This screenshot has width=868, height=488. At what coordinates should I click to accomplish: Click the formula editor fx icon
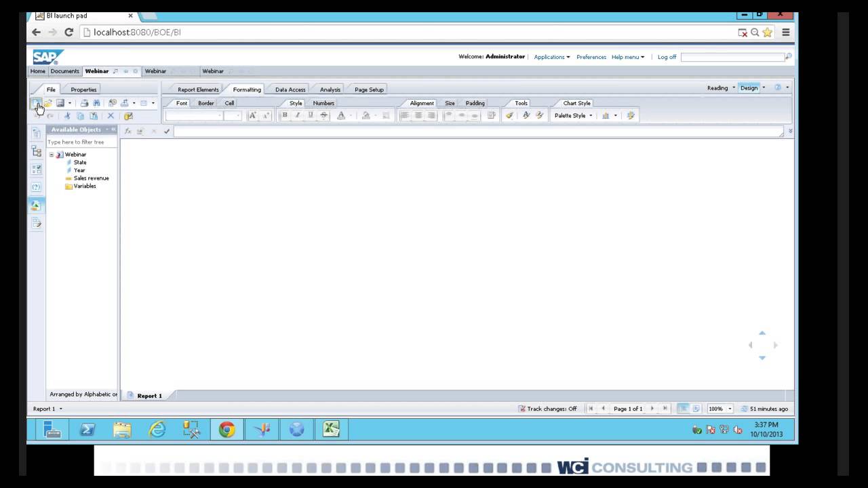tap(127, 131)
